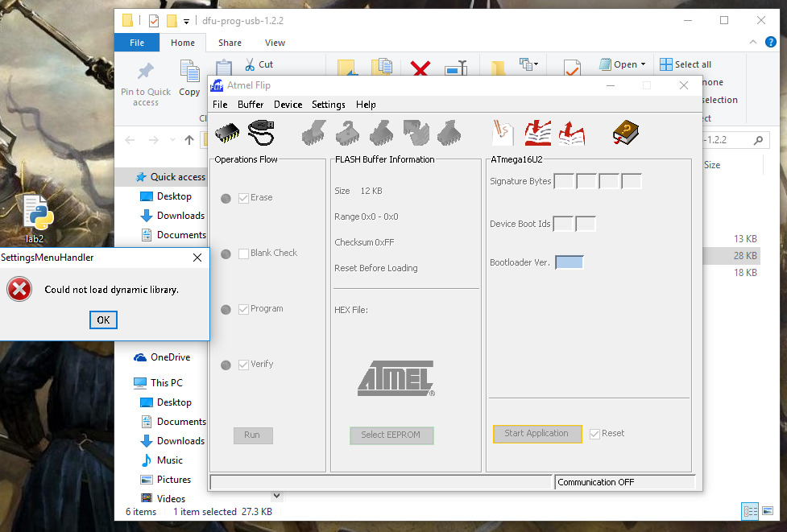Open the Flip help book icon

pos(626,133)
